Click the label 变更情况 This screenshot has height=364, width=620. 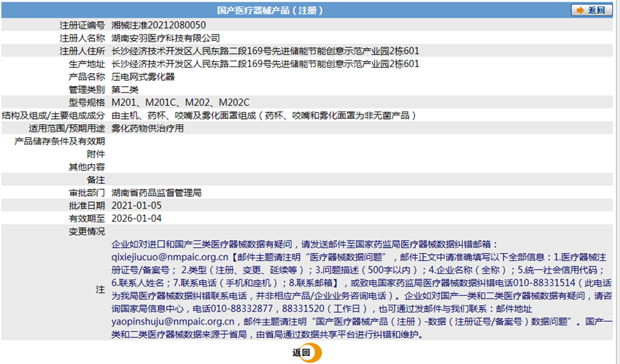(x=87, y=231)
